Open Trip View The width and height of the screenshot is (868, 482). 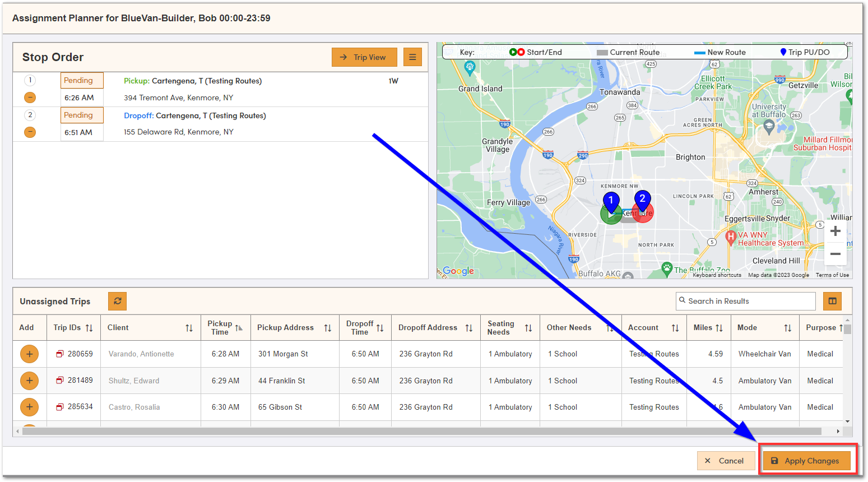point(364,57)
